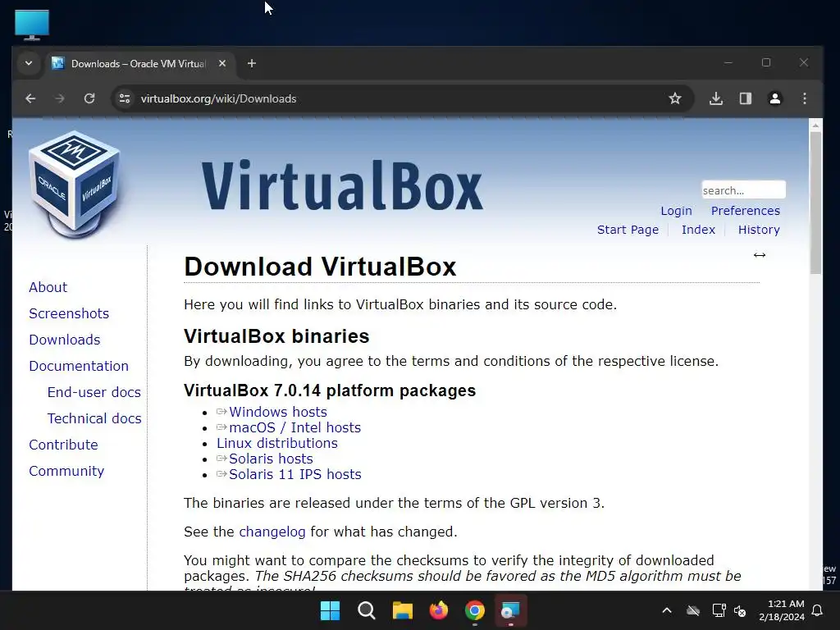Image resolution: width=840 pixels, height=630 pixels.
Task: Open Technical docs sidebar link
Action: [x=94, y=418]
